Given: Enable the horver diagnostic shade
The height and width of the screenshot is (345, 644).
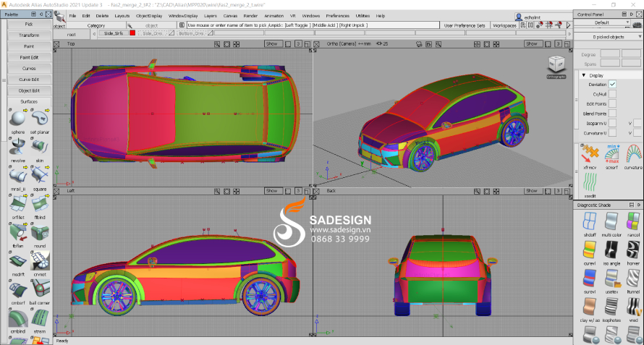Looking at the screenshot, I should tap(633, 250).
